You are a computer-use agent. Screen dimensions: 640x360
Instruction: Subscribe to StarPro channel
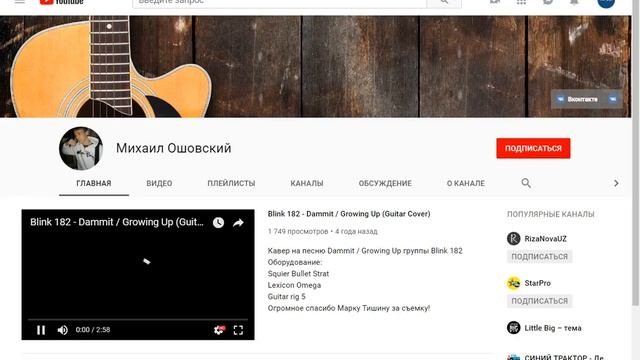tap(540, 301)
